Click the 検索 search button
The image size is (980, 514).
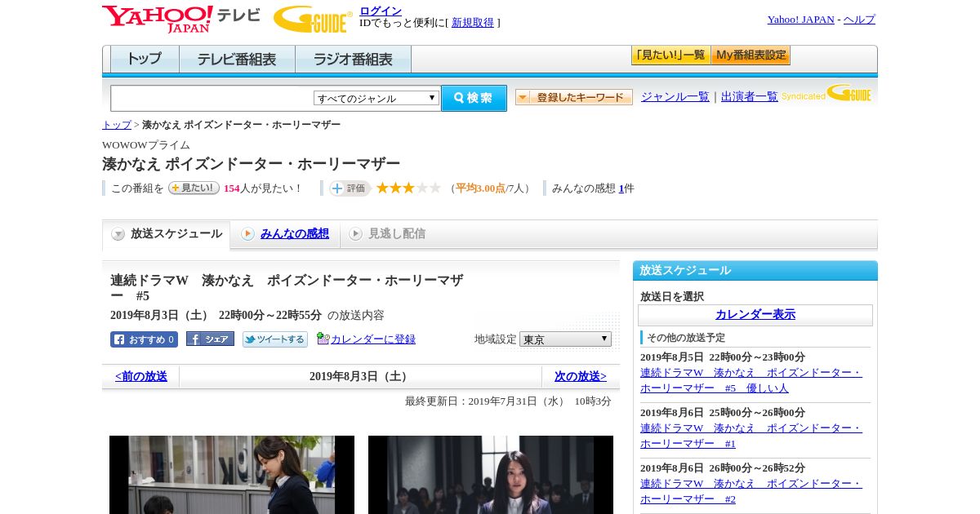coord(474,98)
